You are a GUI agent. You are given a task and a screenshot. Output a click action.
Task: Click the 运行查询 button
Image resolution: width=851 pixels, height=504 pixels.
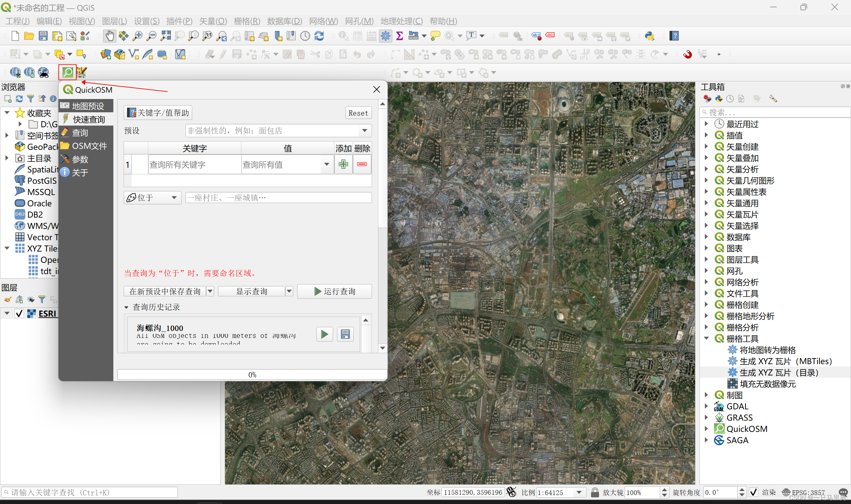pyautogui.click(x=334, y=291)
